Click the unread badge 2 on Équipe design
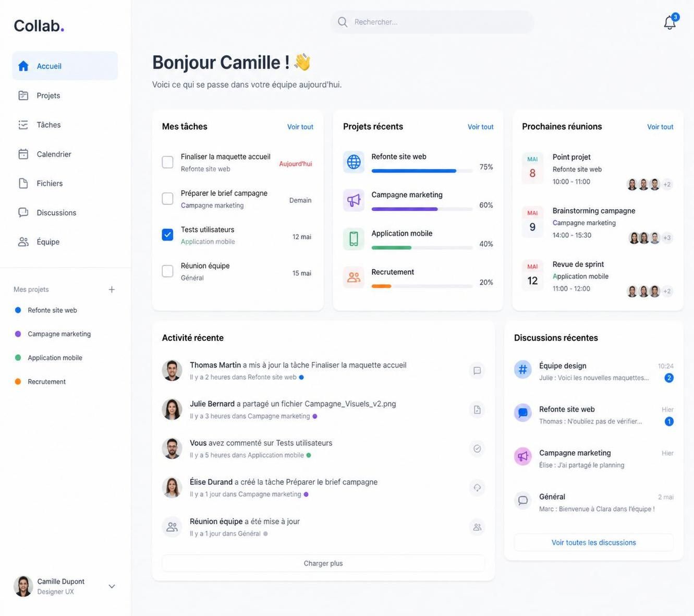The width and height of the screenshot is (694, 616). click(669, 378)
